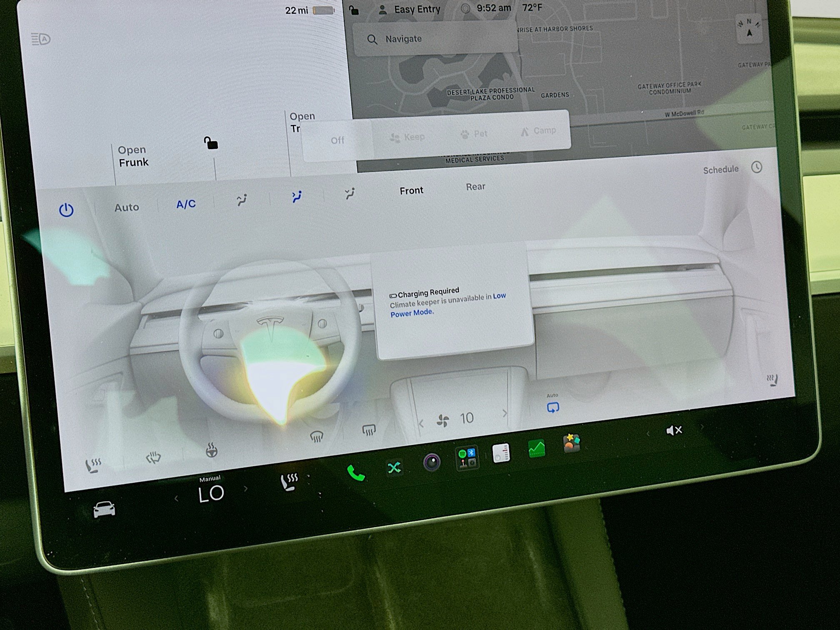Tap the Gardens map label

pyautogui.click(x=555, y=95)
